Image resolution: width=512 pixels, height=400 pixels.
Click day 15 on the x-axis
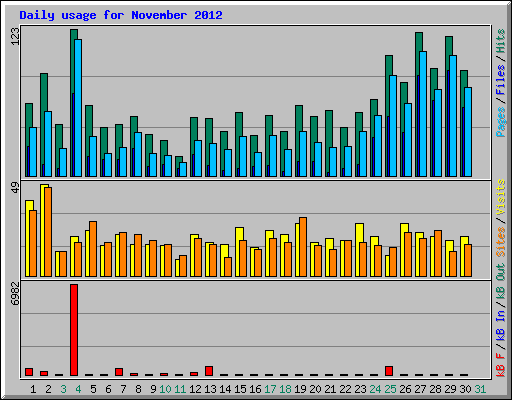click(x=240, y=389)
